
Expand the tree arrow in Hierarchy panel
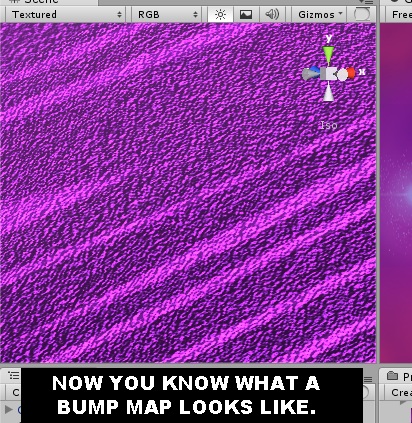(9, 409)
